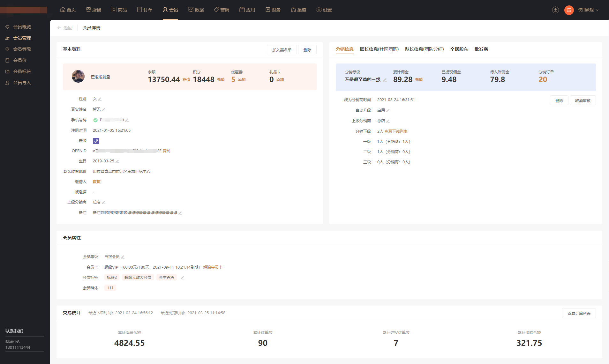The height and width of the screenshot is (364, 609).
Task: Click the edit pencil next to gender
Action: [x=100, y=99]
